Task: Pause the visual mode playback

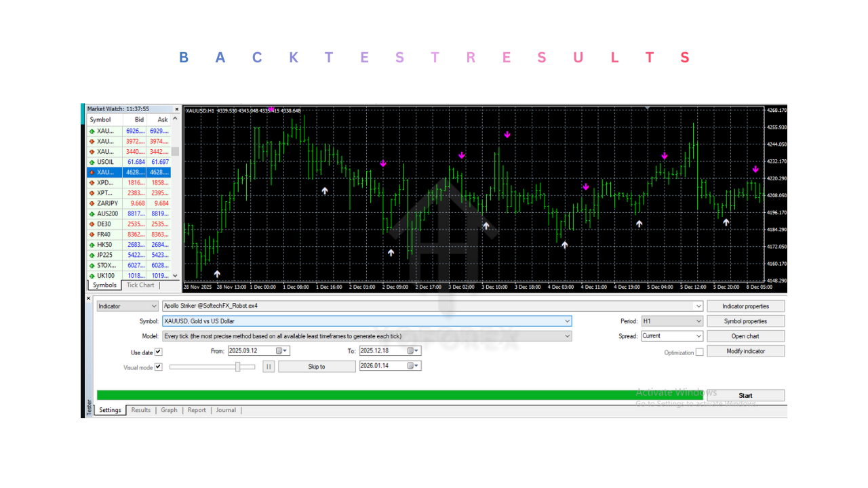Action: point(269,367)
